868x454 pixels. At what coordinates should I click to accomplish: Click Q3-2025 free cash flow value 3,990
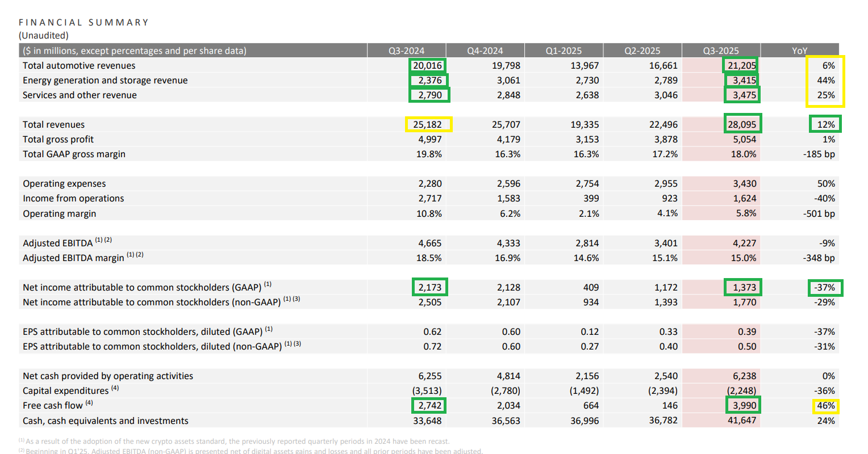(x=744, y=405)
